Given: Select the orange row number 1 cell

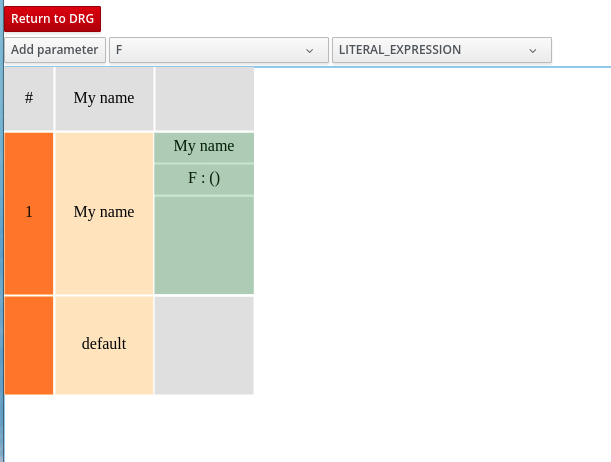Looking at the screenshot, I should click(29, 212).
